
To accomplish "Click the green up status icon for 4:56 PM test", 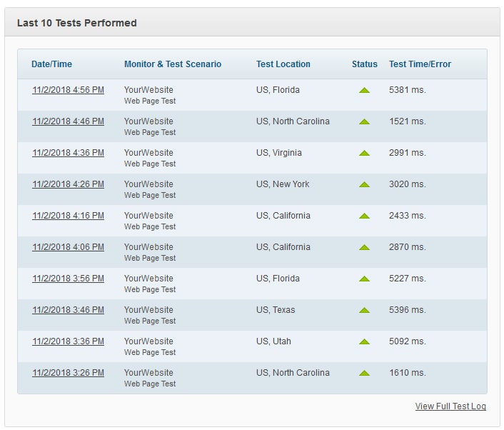I will tap(364, 91).
